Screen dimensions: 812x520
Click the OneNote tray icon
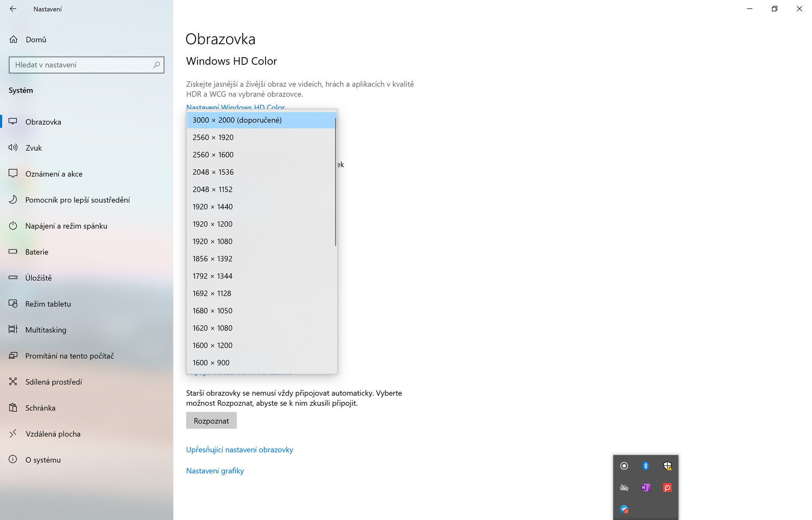click(645, 487)
